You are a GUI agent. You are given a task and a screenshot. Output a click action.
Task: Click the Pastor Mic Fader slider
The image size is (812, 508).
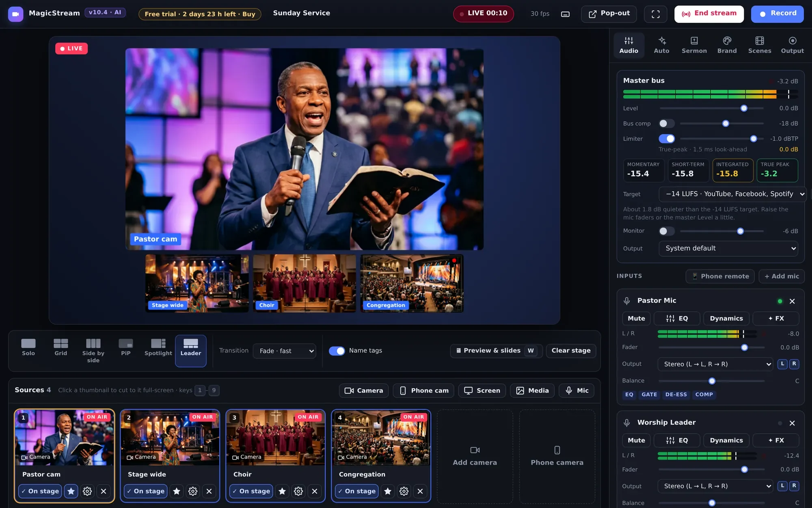pos(711,347)
